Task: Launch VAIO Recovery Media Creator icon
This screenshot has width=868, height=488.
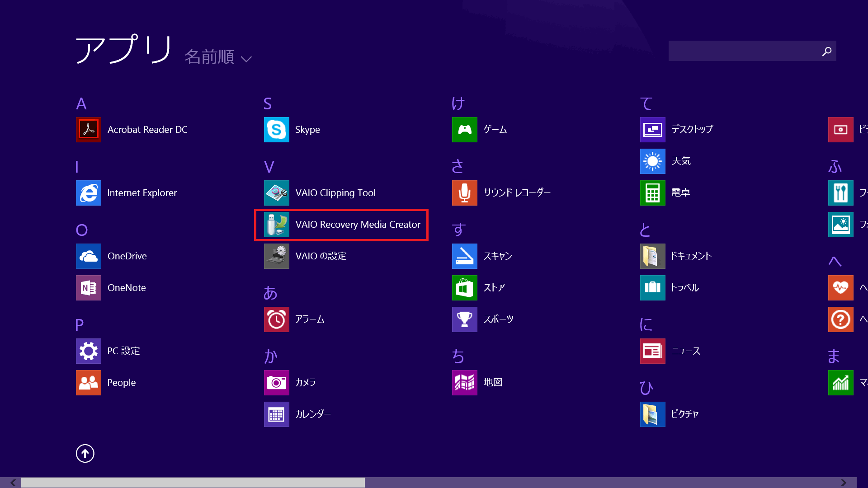Action: [277, 225]
